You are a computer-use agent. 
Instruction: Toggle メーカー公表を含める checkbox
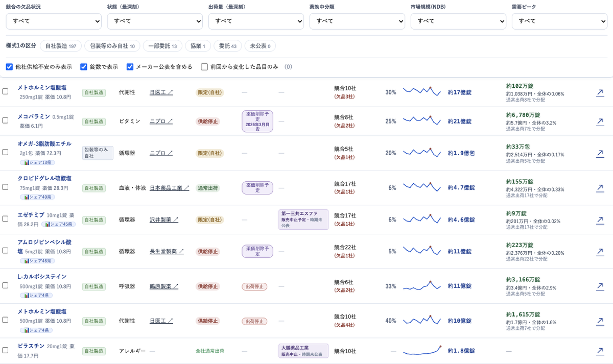tap(130, 67)
